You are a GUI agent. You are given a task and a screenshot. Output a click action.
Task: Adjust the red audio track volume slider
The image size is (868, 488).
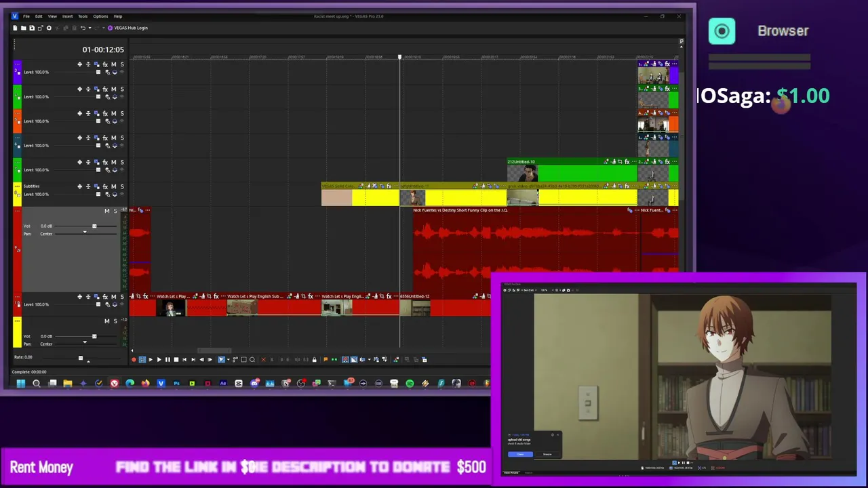(x=94, y=226)
